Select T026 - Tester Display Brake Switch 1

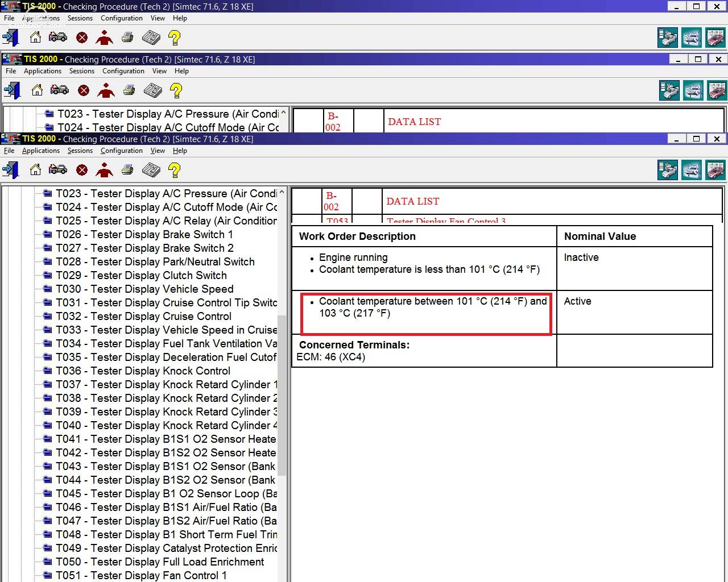click(x=144, y=234)
